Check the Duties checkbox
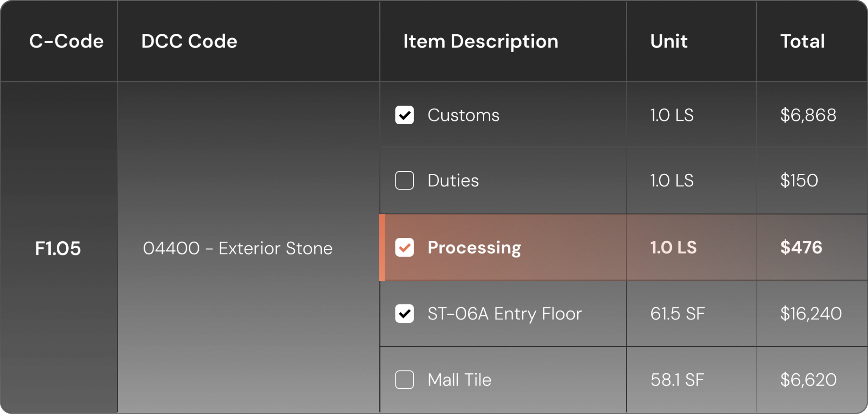The image size is (868, 414). (x=404, y=180)
